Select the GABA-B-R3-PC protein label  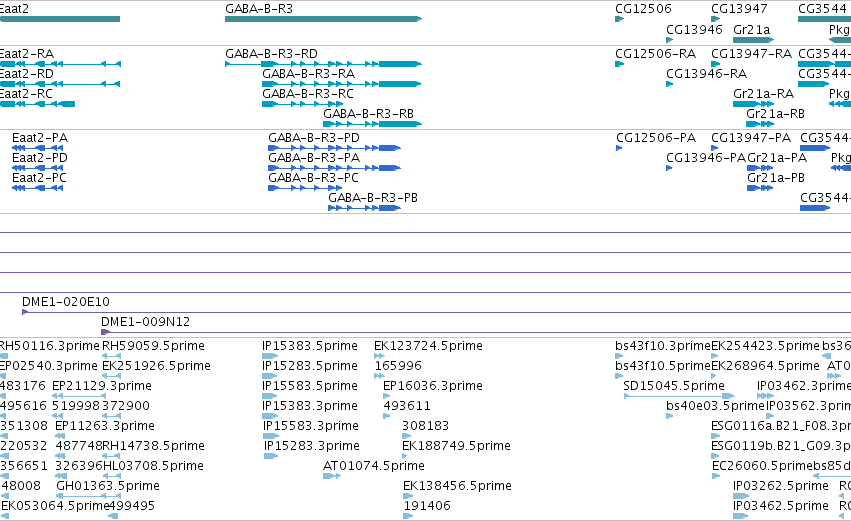click(x=313, y=178)
